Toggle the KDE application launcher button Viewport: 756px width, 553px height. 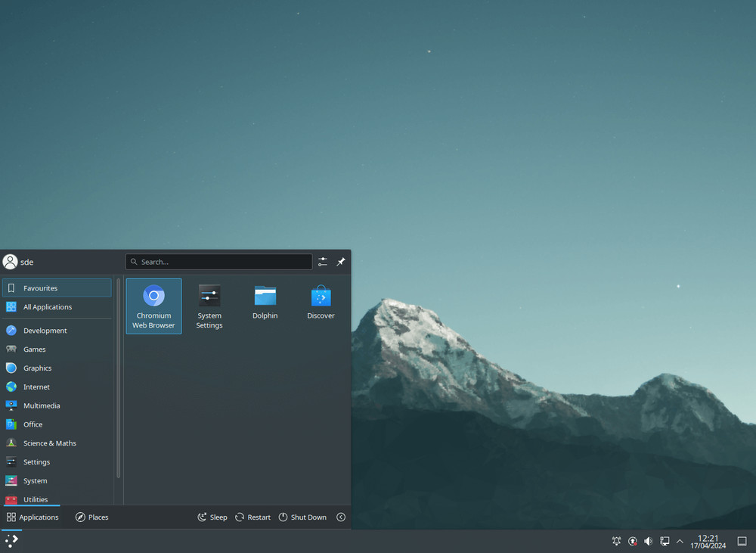pyautogui.click(x=12, y=541)
